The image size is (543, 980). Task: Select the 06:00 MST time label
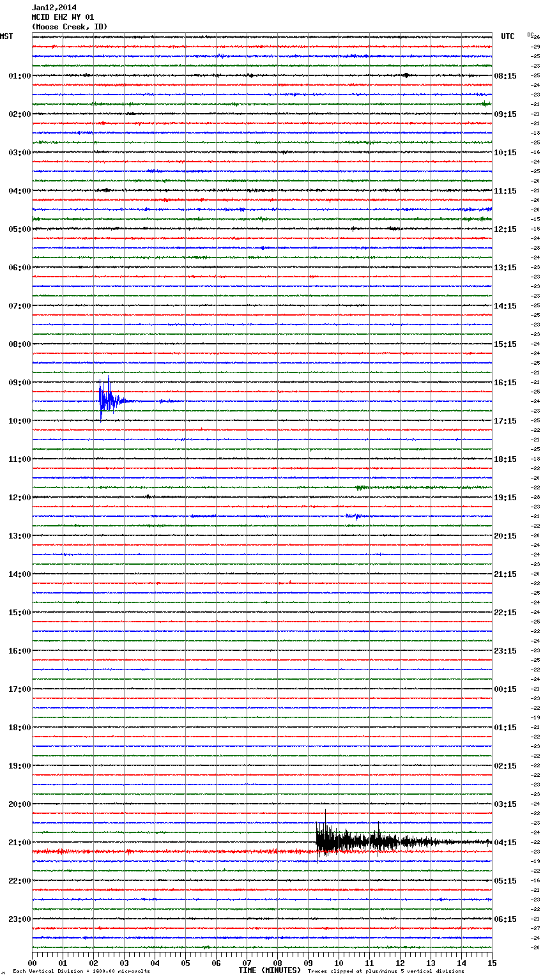coord(19,268)
